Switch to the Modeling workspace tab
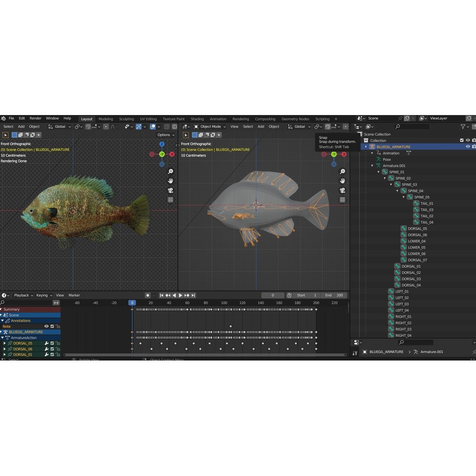The width and height of the screenshot is (476, 476). pyautogui.click(x=106, y=119)
